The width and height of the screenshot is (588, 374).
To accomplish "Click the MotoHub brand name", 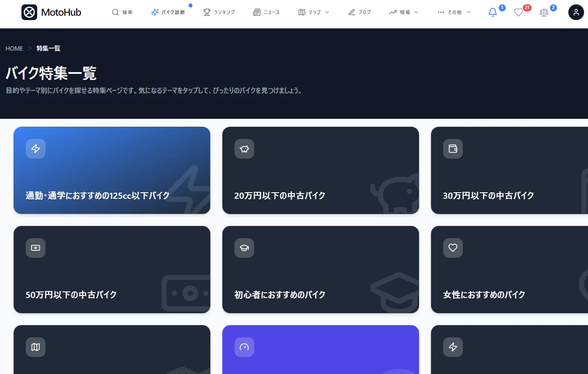I will pos(61,12).
